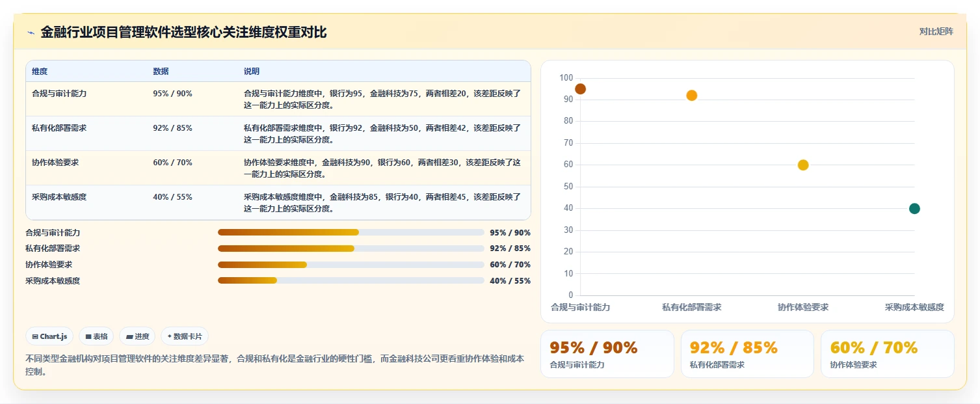Click the 100 y-axis tick label
Image resolution: width=980 pixels, height=404 pixels.
point(566,78)
